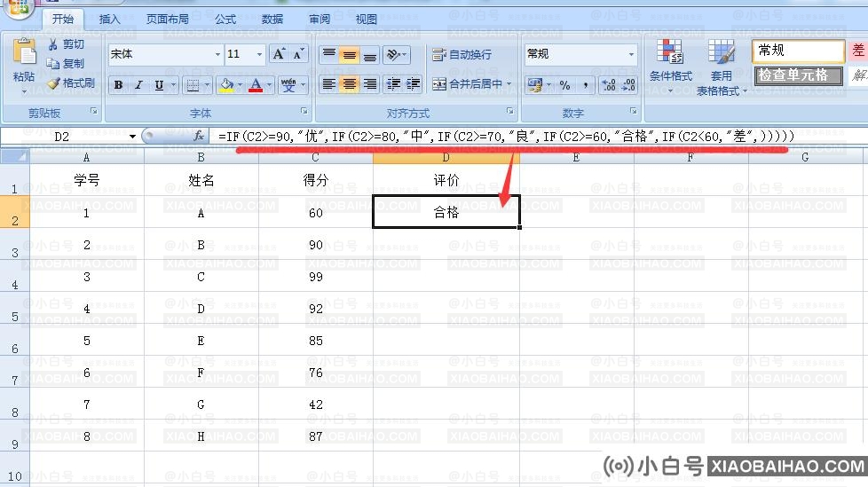Open font size dropdown 11
This screenshot has width=868, height=487.
[259, 54]
